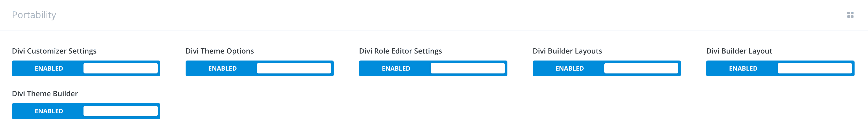Image resolution: width=868 pixels, height=135 pixels.
Task: Click white handle of Divi Builder Layout switch
Action: 814,69
